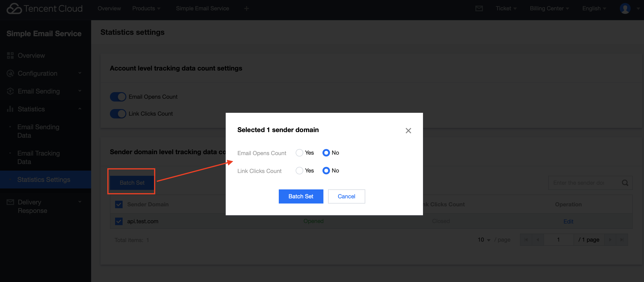Viewport: 644px width, 282px height.
Task: Click the plus icon in top navigation
Action: [x=247, y=8]
